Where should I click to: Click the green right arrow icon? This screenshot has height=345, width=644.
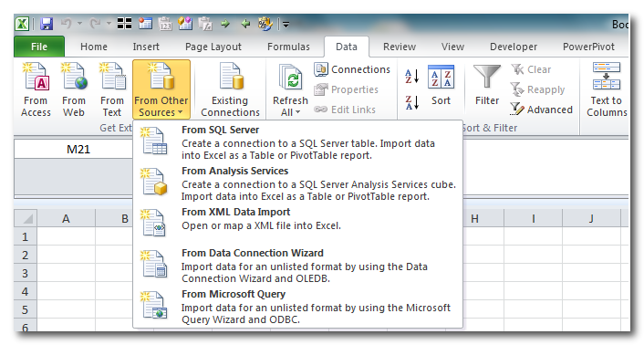(225, 24)
